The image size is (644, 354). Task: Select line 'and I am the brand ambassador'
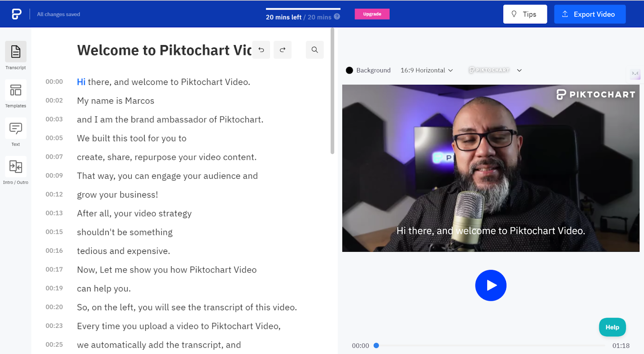pyautogui.click(x=170, y=119)
